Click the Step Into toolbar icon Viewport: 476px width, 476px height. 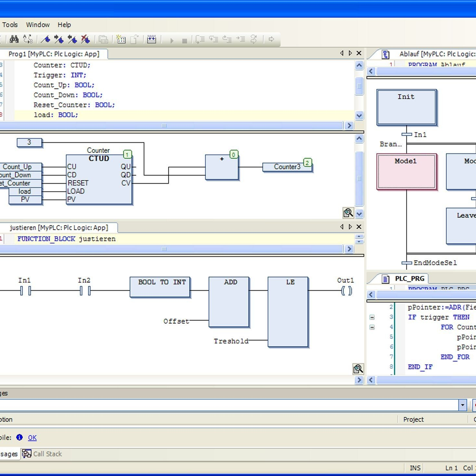click(x=214, y=39)
